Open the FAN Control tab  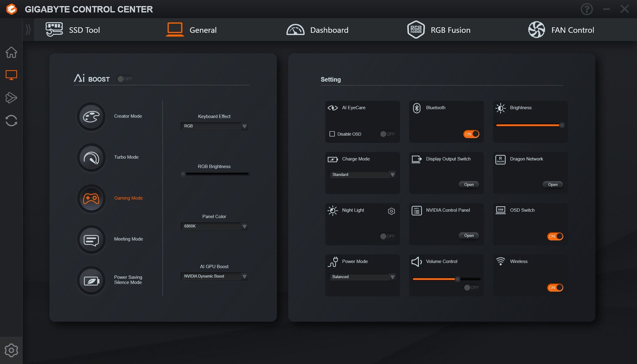(x=561, y=30)
